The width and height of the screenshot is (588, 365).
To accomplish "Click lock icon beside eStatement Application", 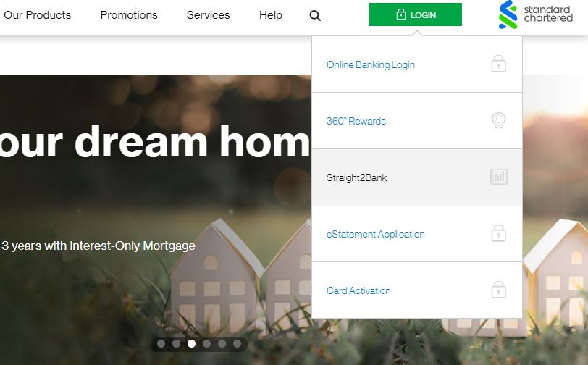I will click(x=498, y=234).
